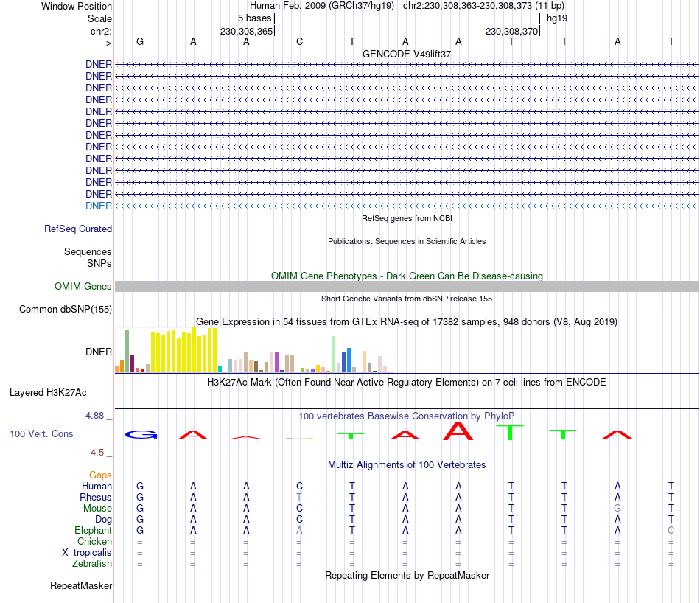This screenshot has height=603, width=700.
Task: Click the blue G in the PhyloP logo
Action: coord(141,435)
